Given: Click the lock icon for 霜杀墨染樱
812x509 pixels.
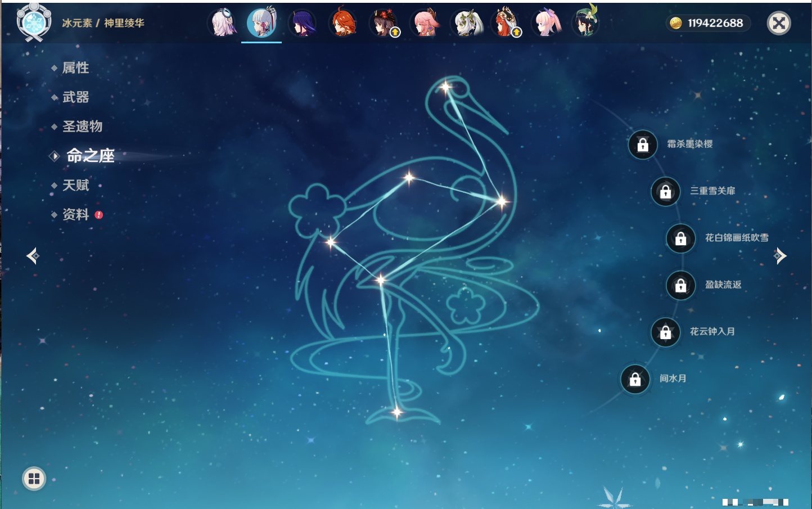Looking at the screenshot, I should (x=643, y=145).
